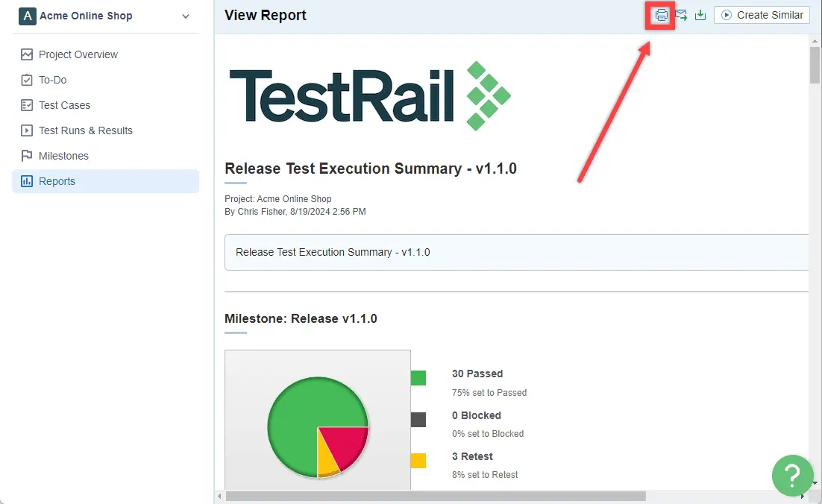Click the Acme Online Shop 'A' badge

(28, 16)
